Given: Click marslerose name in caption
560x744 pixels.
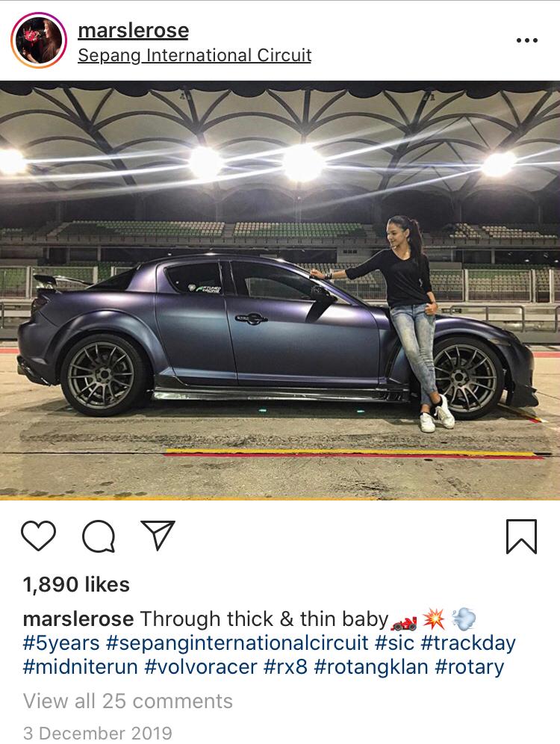Looking at the screenshot, I should tap(78, 619).
